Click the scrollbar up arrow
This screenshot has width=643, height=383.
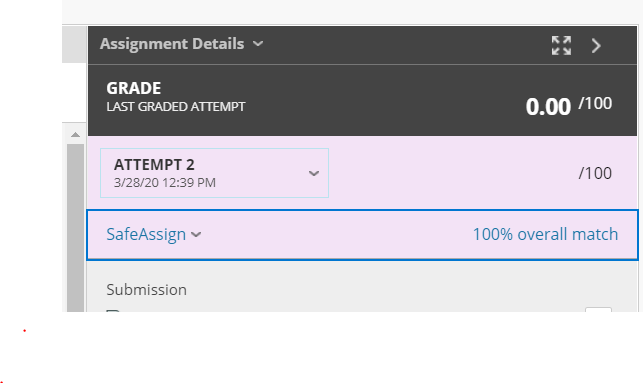click(75, 135)
